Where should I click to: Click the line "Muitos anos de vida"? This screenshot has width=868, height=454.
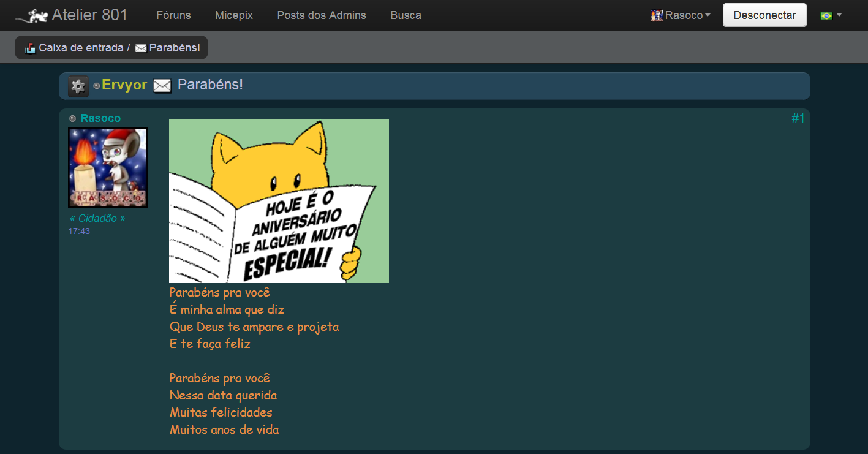click(x=224, y=429)
